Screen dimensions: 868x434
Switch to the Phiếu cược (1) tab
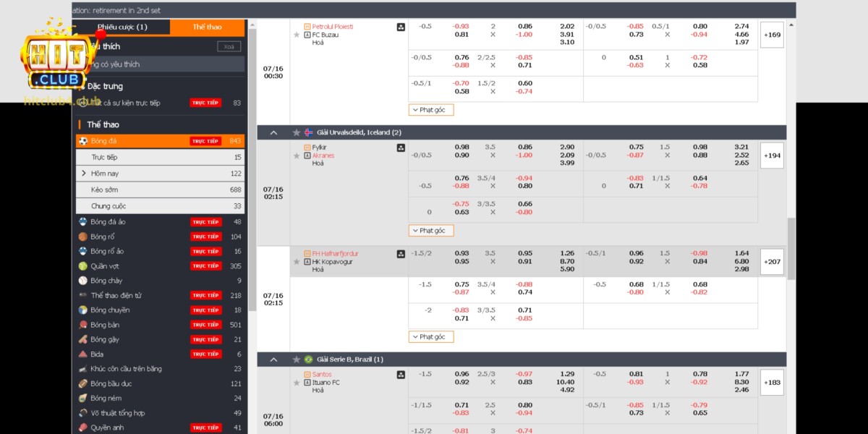tap(122, 27)
